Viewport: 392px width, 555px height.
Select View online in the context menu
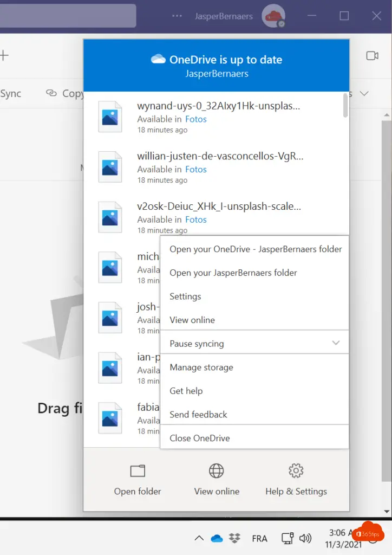(254, 320)
